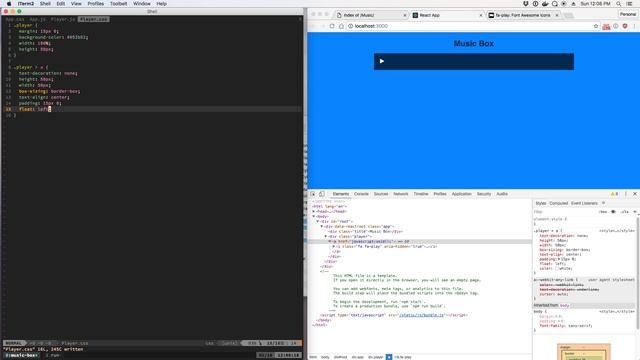Select the inspect element picker in DevTools
The height and width of the screenshot is (360, 640).
[313, 194]
